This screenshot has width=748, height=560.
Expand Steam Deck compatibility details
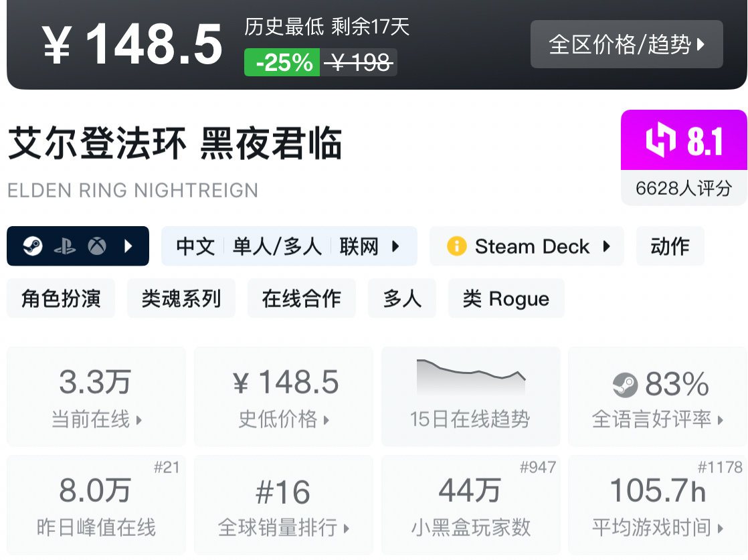[x=606, y=246]
